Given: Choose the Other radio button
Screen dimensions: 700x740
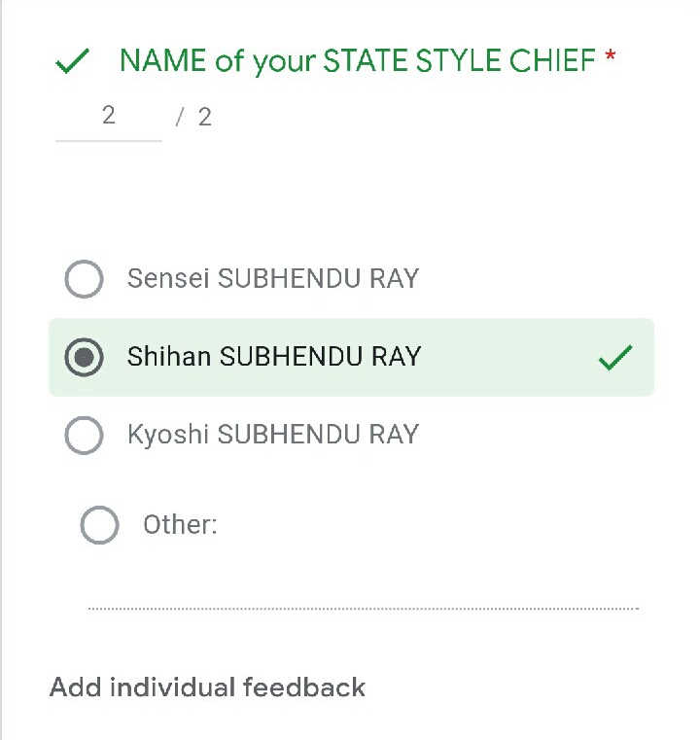Looking at the screenshot, I should 99,525.
